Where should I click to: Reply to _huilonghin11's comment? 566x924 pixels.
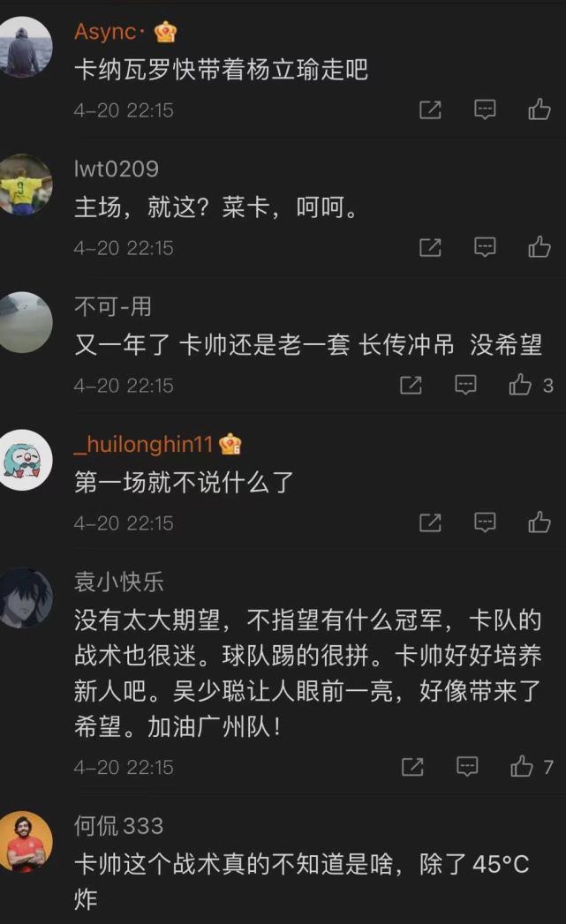tap(485, 522)
